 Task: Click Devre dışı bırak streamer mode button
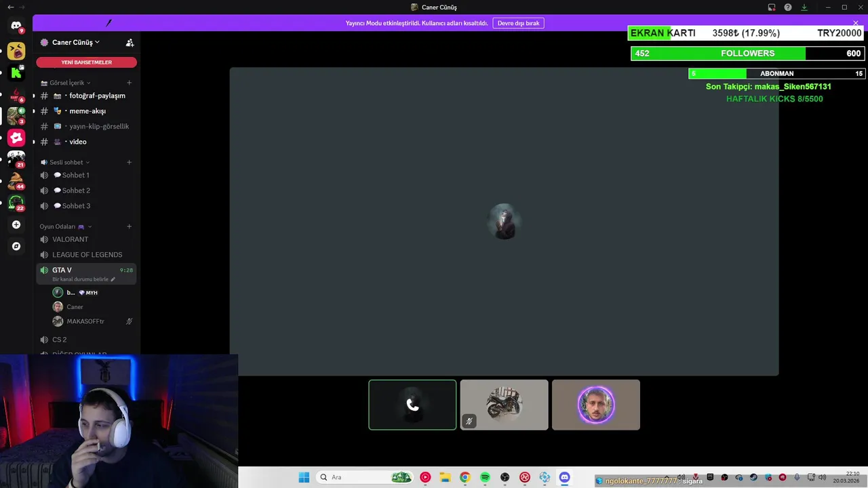518,23
